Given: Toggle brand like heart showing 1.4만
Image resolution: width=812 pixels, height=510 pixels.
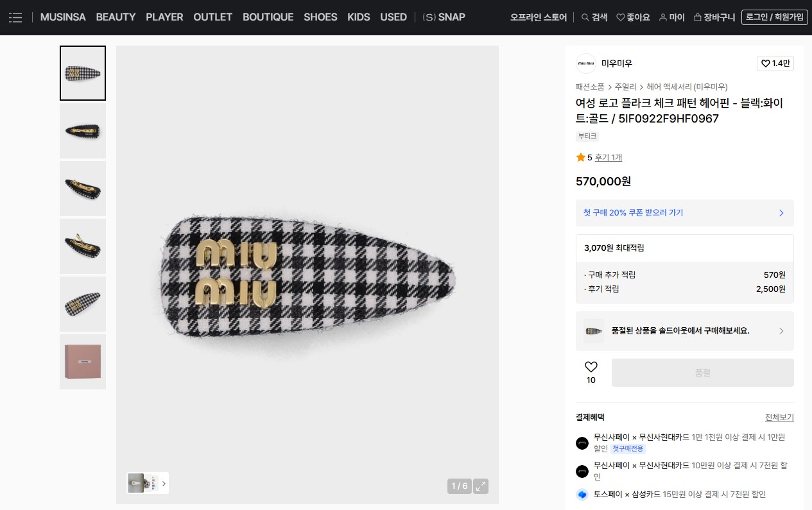Looking at the screenshot, I should pos(766,64).
